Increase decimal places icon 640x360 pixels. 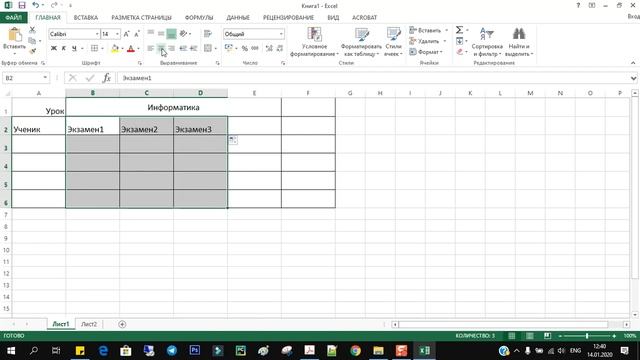269,48
